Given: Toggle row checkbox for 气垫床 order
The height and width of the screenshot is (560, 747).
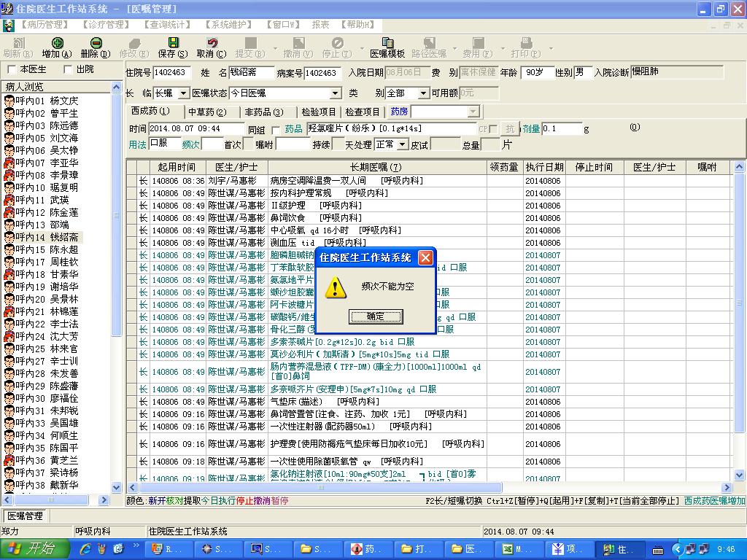Looking at the screenshot, I should 132,402.
